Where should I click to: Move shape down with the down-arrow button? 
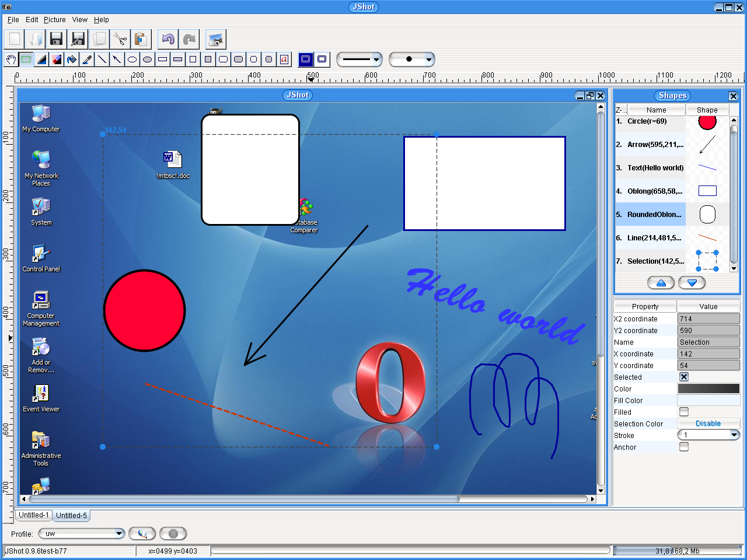click(692, 283)
